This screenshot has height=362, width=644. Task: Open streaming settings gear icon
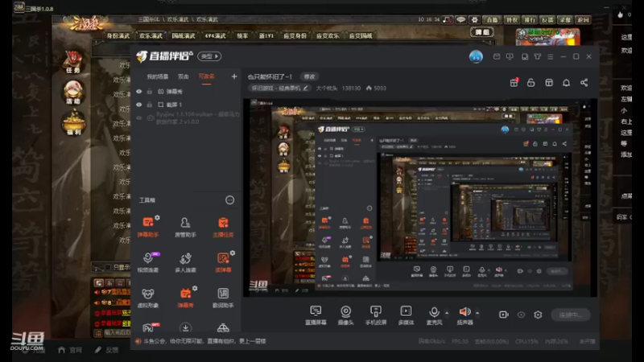click(538, 315)
